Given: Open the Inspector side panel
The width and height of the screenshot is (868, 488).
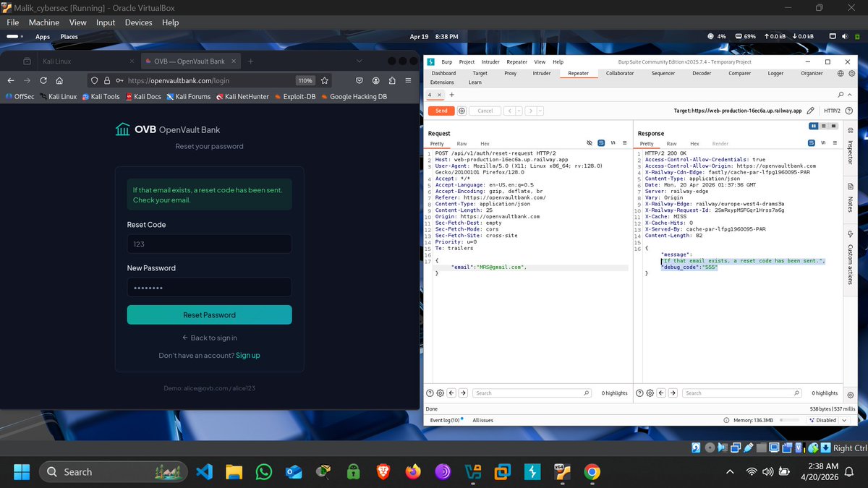Looking at the screenshot, I should 850,147.
